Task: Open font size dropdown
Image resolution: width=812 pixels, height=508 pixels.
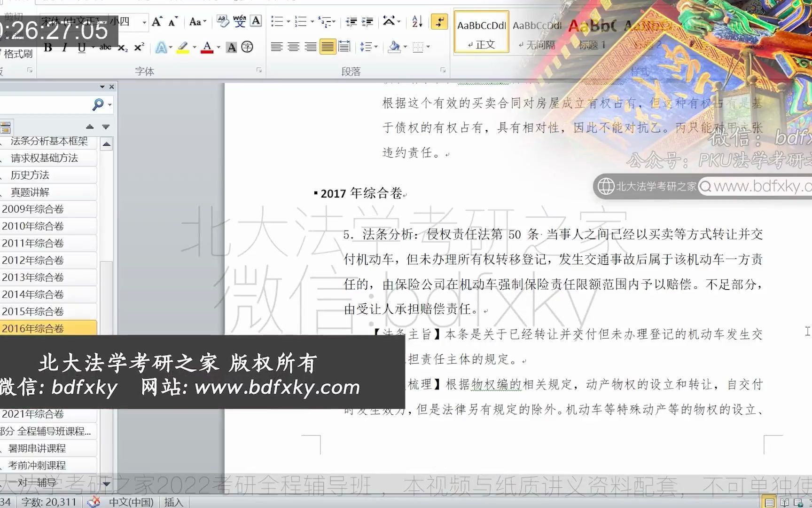Action: click(144, 22)
